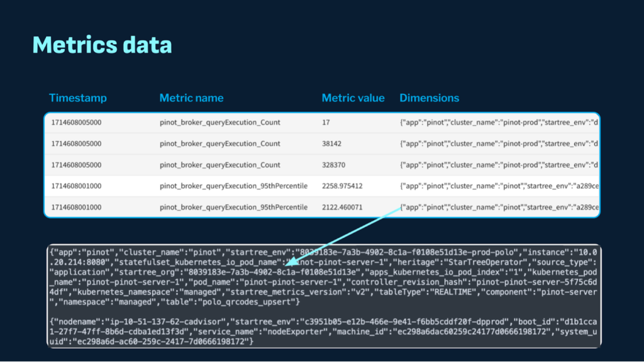Select the "Metric name" column header
Viewport: 644px width, 363px height.
(x=191, y=98)
